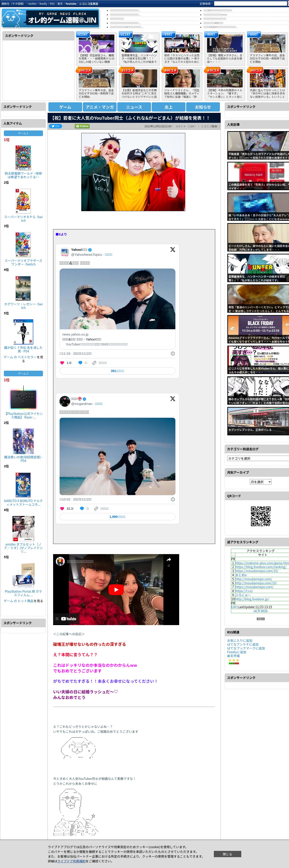Copy link icon on the @mcgardman tweet
This screenshot has width=289, height=868.
pos(96,509)
